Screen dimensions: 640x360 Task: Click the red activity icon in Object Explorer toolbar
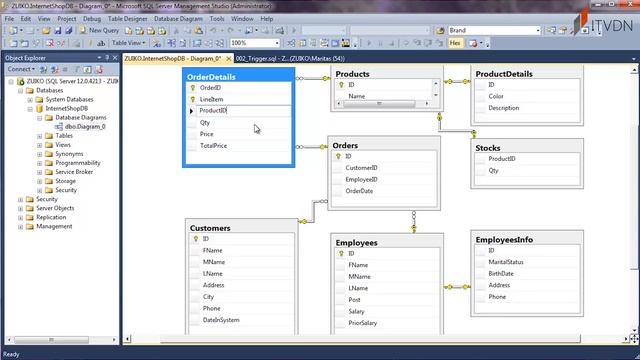click(99, 69)
